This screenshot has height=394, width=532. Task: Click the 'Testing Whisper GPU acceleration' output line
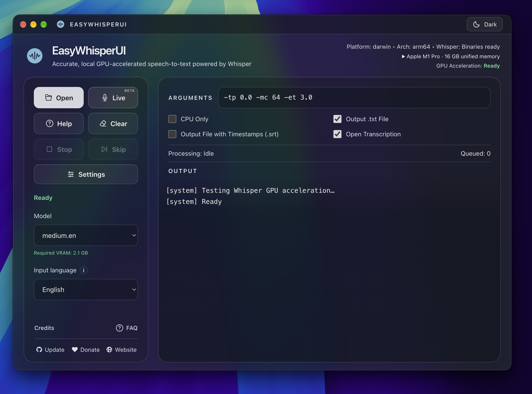pos(250,190)
